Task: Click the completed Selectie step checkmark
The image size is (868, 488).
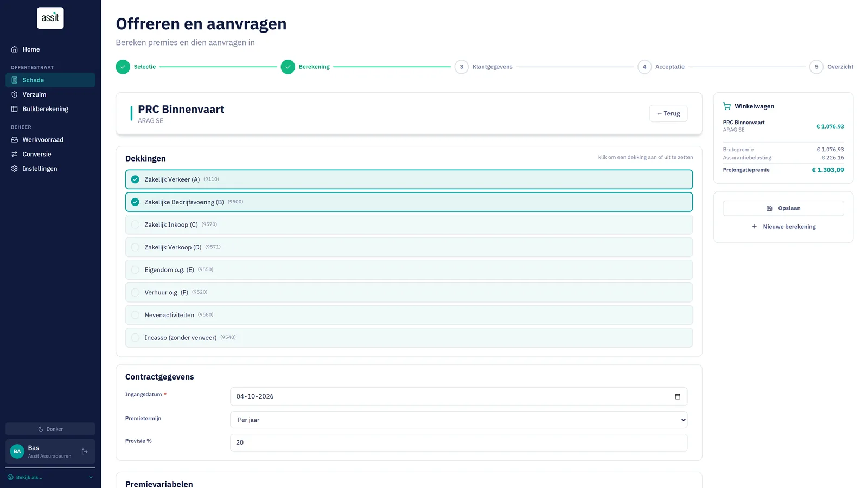Action: click(123, 67)
